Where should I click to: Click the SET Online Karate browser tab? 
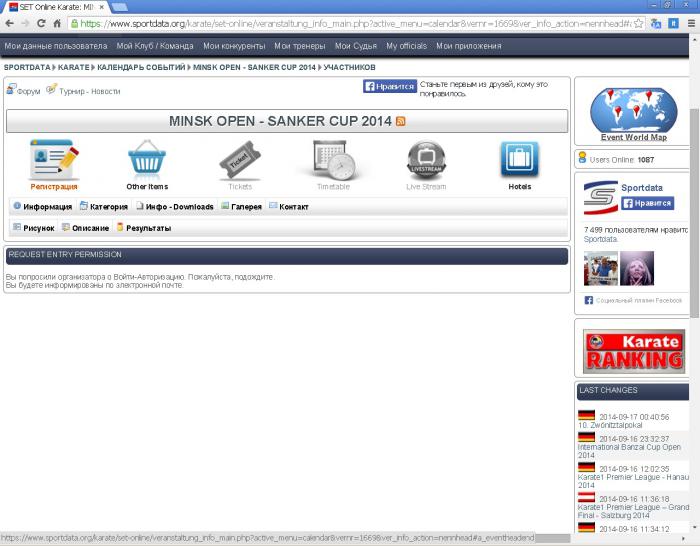click(55, 7)
